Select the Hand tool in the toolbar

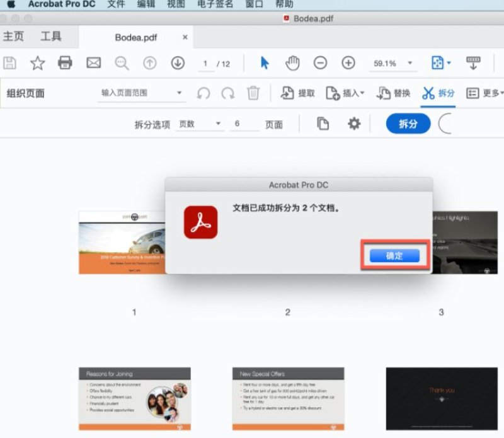294,63
